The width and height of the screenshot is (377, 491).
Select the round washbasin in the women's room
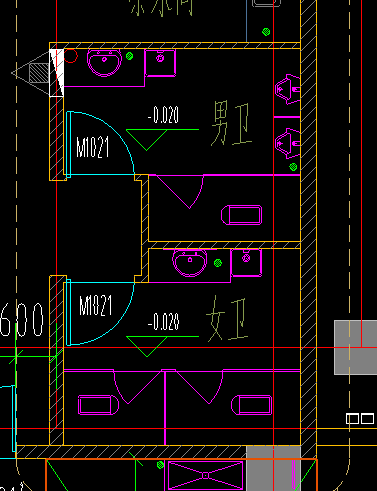(x=190, y=263)
